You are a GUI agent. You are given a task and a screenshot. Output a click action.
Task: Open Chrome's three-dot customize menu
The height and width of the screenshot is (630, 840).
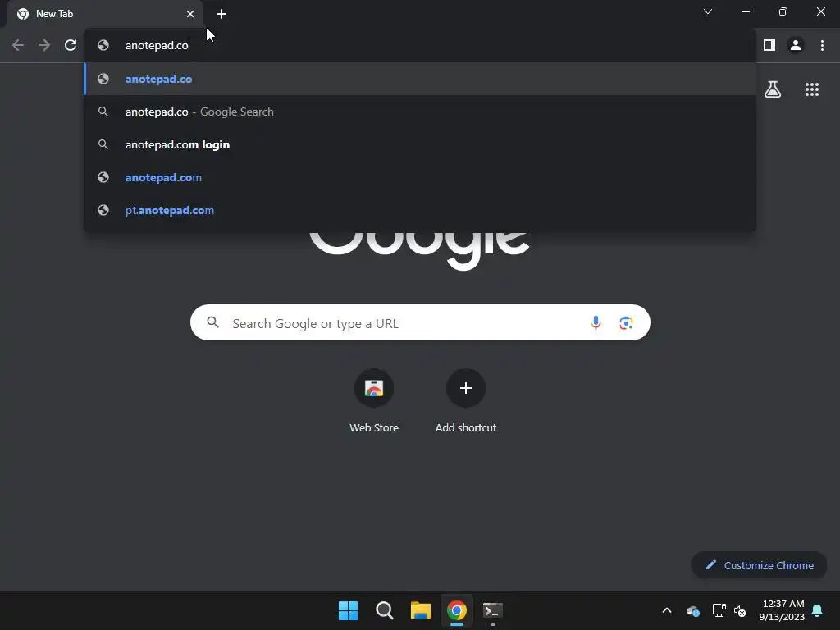822,45
